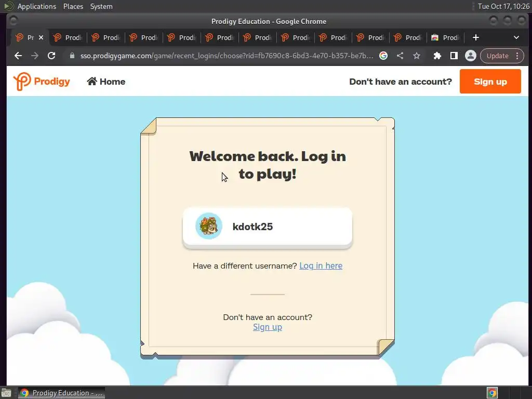This screenshot has height=399, width=532.
Task: Click the address bar URL
Action: pyautogui.click(x=227, y=56)
